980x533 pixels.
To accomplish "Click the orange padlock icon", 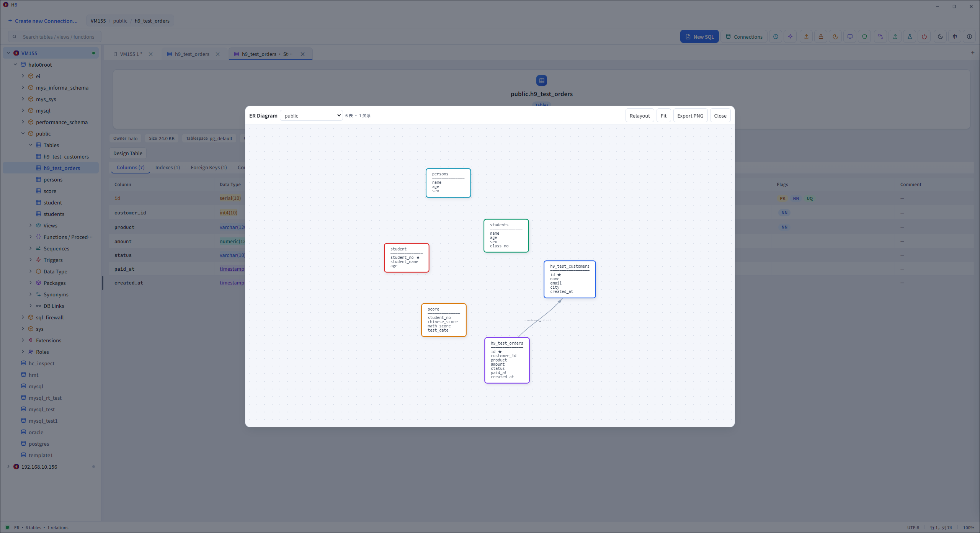I will 821,37.
